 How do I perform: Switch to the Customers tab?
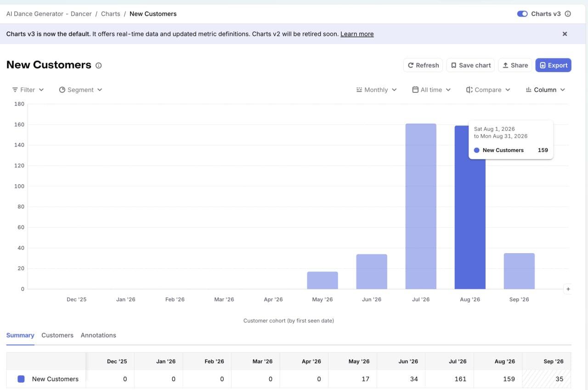pos(57,335)
